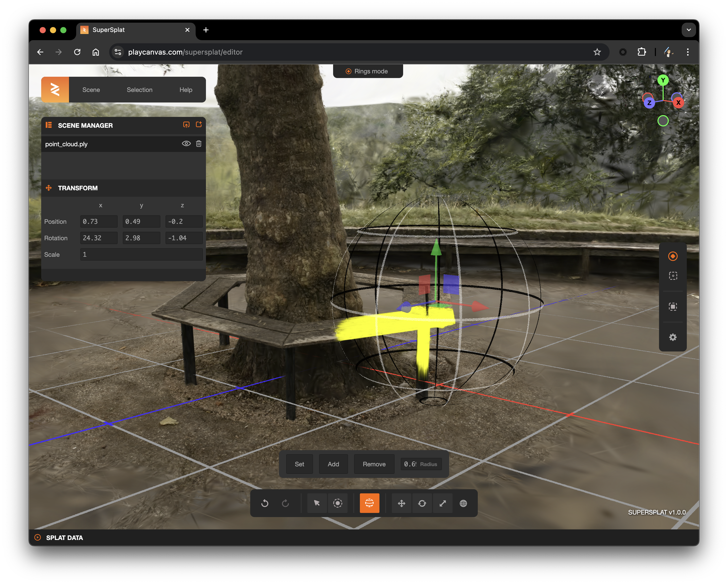Open the browser home page
The height and width of the screenshot is (584, 728).
click(96, 52)
